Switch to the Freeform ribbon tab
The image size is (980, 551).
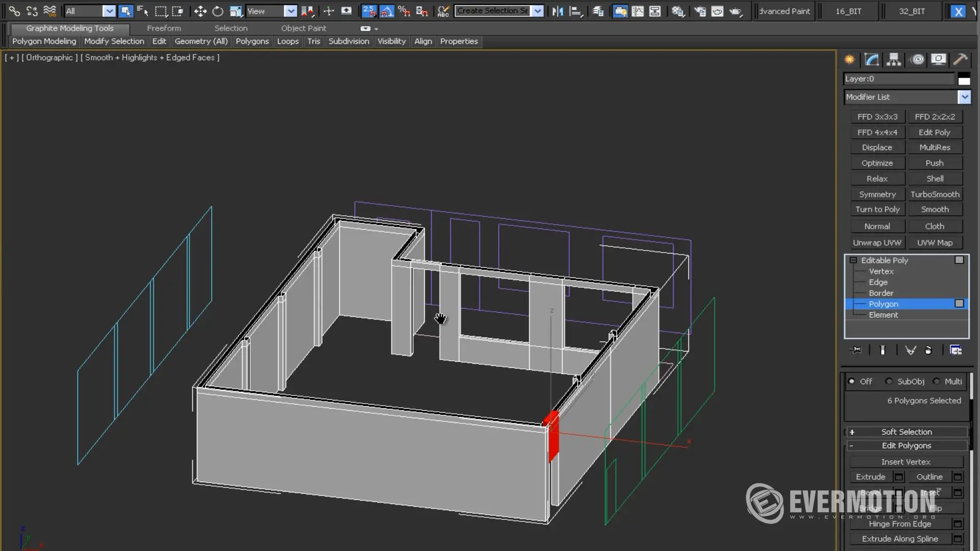[164, 29]
